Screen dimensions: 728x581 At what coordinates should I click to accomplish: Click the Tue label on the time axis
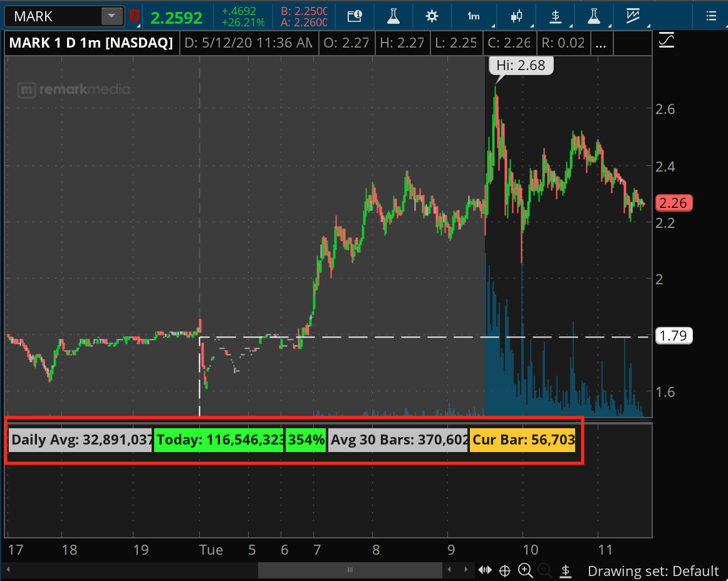pos(211,550)
